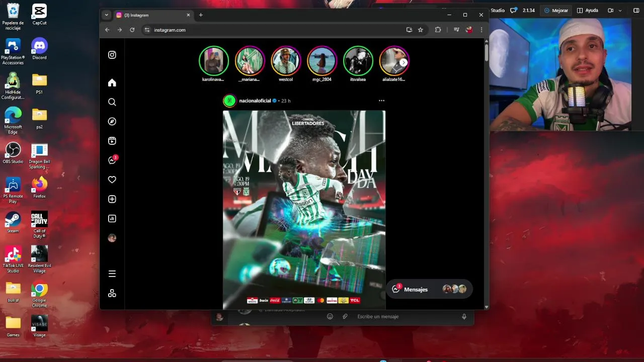Screen dimensions: 644x362
Task: Open the Match Day post image
Action: click(304, 210)
